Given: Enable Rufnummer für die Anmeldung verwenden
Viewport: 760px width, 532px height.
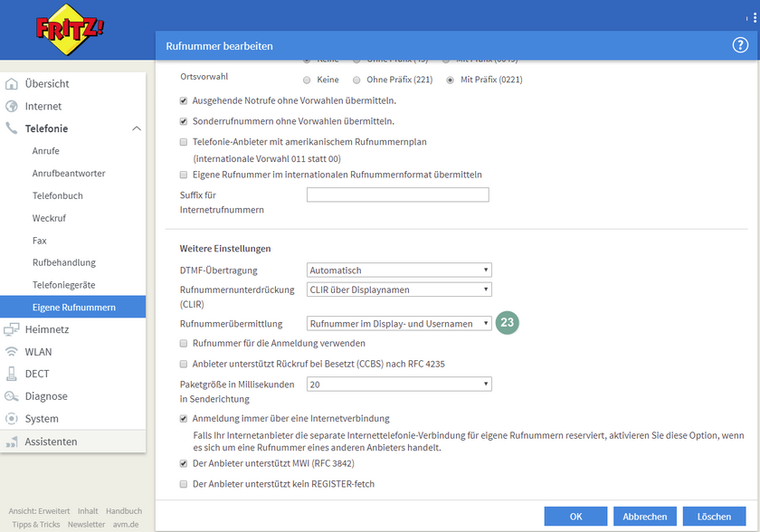Looking at the screenshot, I should pos(184,343).
